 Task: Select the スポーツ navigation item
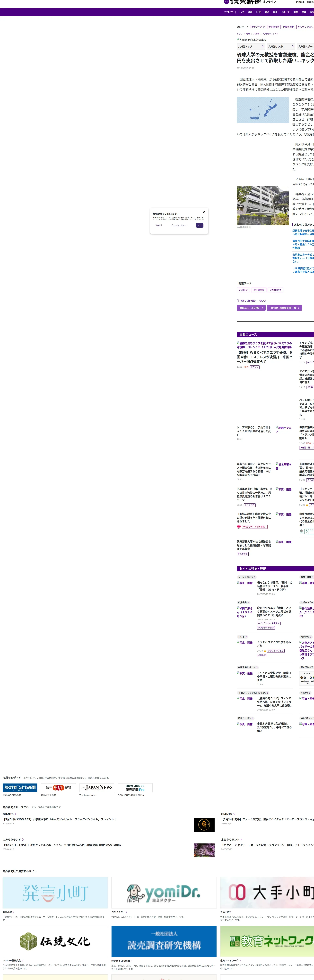click(285, 12)
